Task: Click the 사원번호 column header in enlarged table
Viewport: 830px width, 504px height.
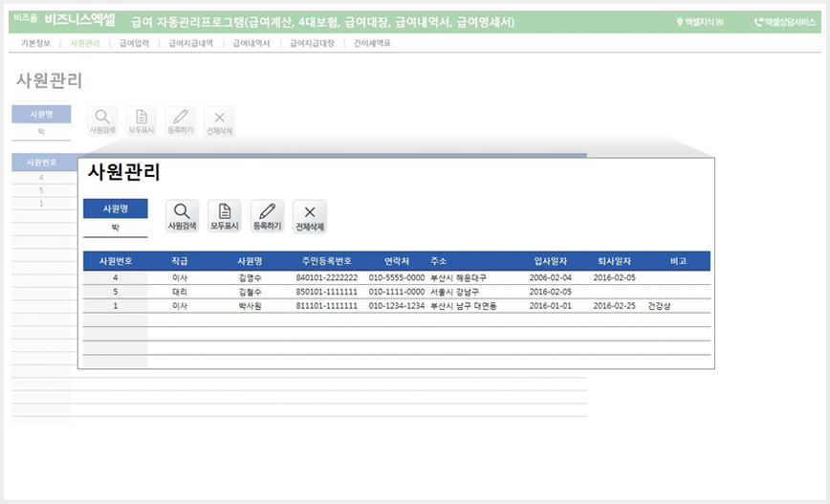Action: point(116,261)
